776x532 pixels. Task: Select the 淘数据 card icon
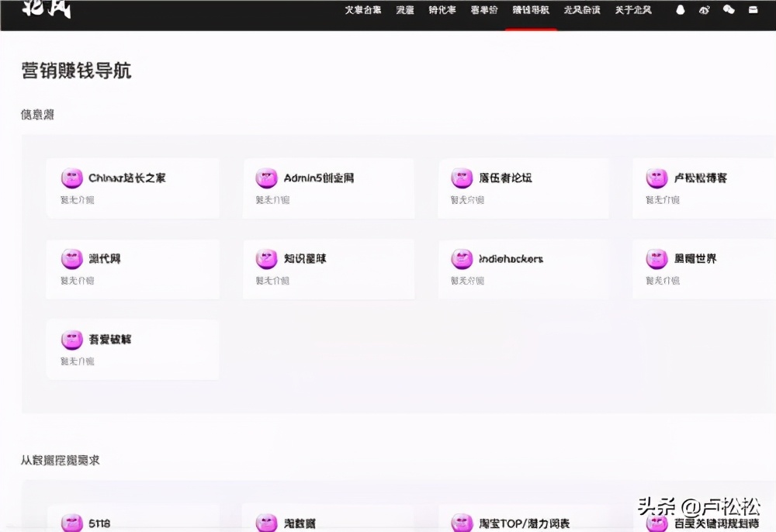pyautogui.click(x=267, y=522)
